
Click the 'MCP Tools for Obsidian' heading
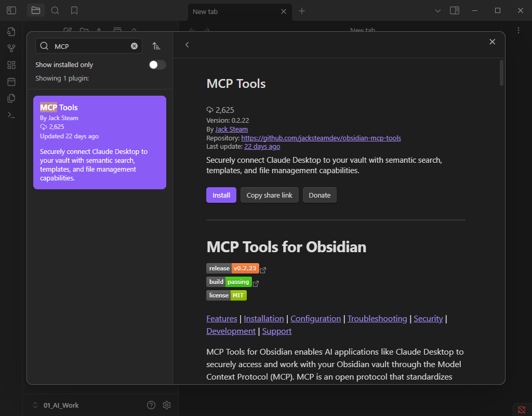point(286,247)
